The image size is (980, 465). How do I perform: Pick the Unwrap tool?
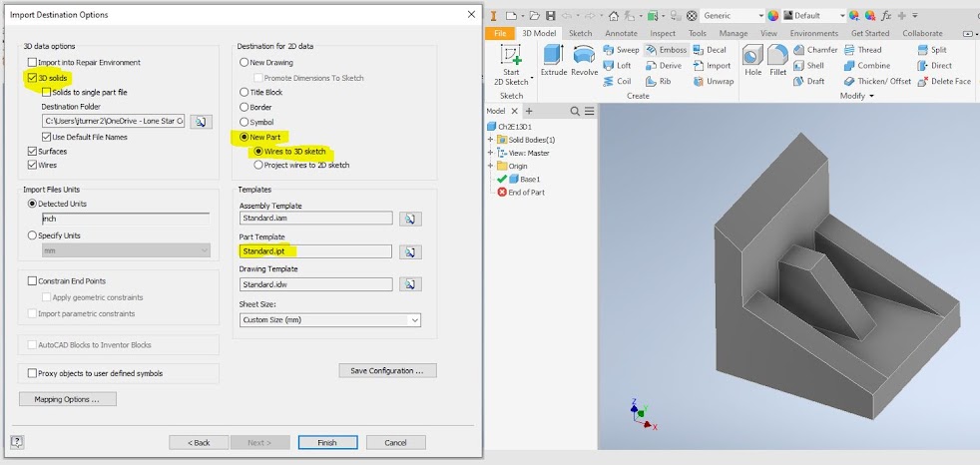click(x=714, y=81)
